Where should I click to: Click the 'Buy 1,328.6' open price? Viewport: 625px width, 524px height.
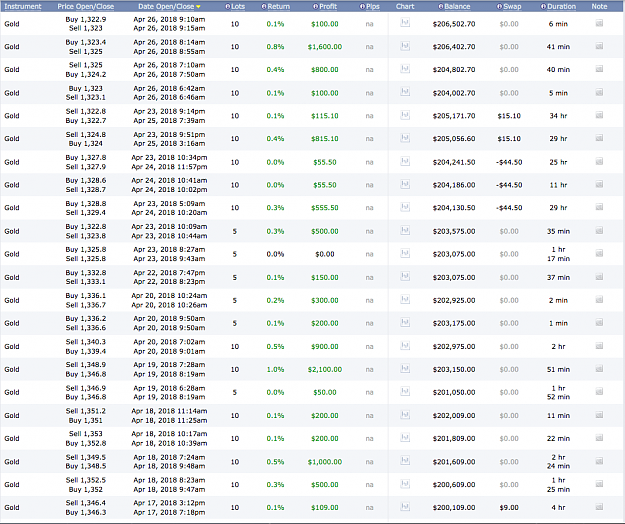86,180
